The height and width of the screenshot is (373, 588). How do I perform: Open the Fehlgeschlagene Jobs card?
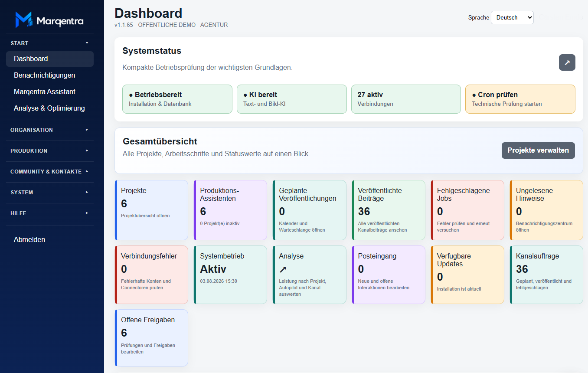click(467, 210)
